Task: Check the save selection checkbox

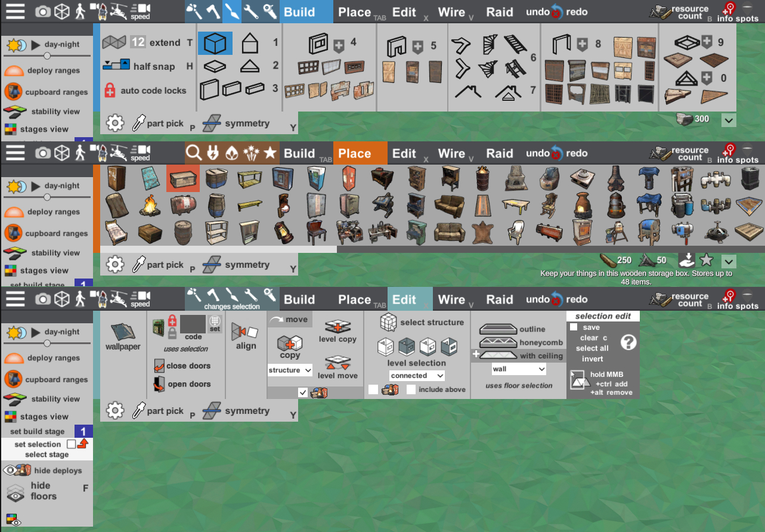Action: click(x=574, y=327)
